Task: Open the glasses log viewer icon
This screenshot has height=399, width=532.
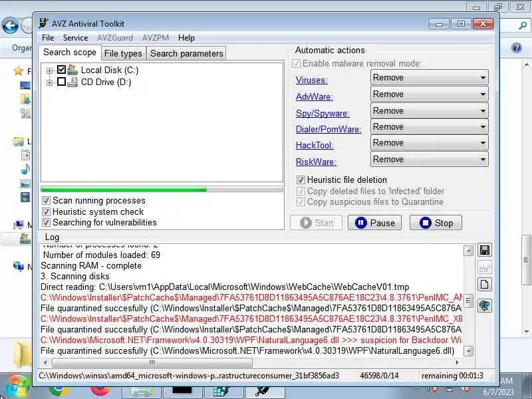Action: [485, 268]
